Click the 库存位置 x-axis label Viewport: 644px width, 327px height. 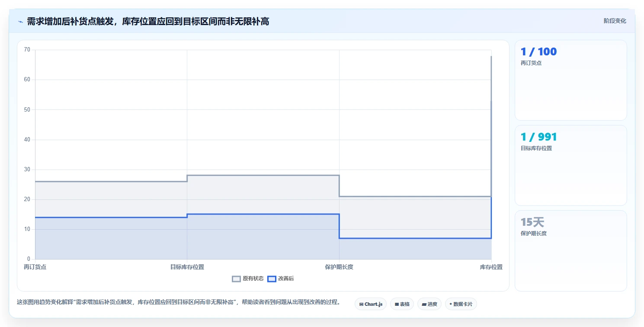491,267
